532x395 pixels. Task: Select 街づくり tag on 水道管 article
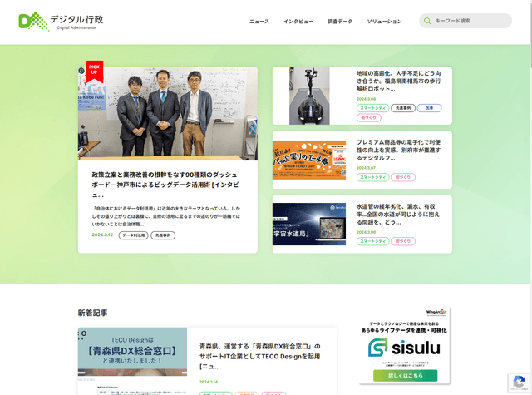click(403, 241)
